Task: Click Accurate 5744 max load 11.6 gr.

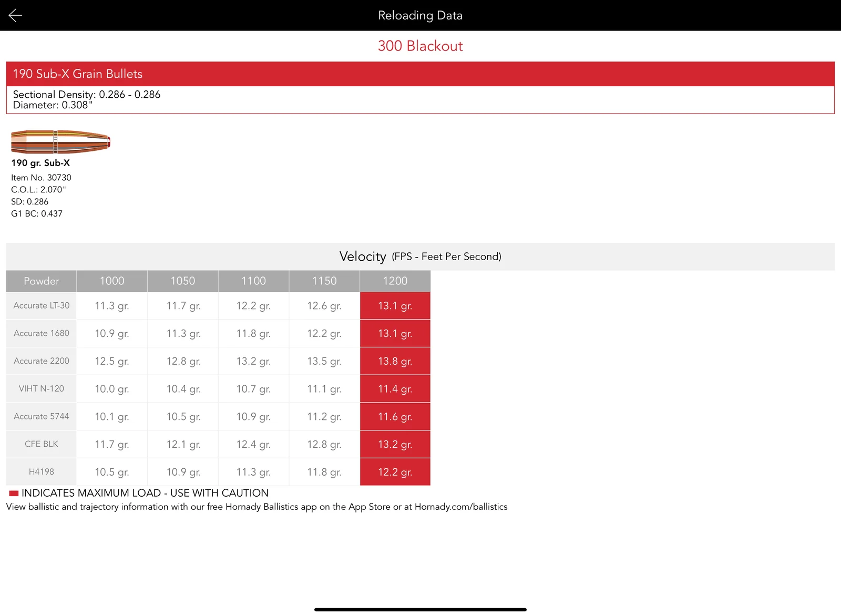Action: (x=395, y=416)
